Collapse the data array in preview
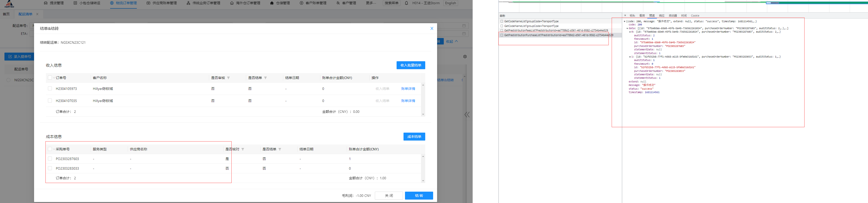The height and width of the screenshot is (203, 868). pos(627,28)
